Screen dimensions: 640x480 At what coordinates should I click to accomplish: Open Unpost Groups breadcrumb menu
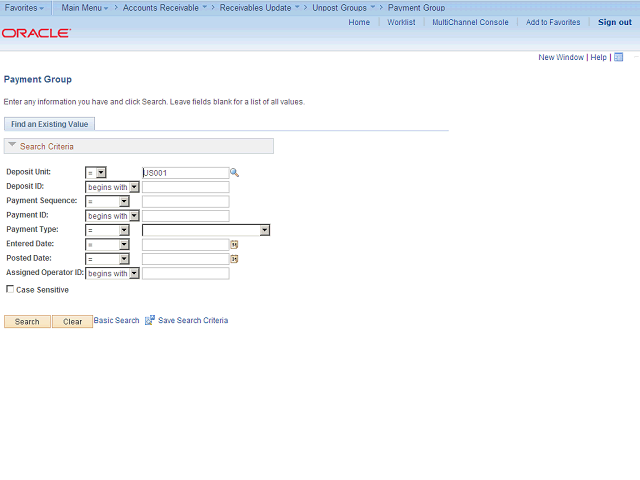pyautogui.click(x=344, y=8)
